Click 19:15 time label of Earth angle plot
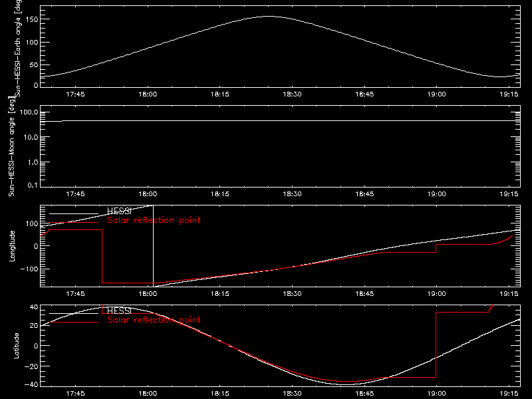Viewport: 532px width, 399px height. click(x=509, y=94)
